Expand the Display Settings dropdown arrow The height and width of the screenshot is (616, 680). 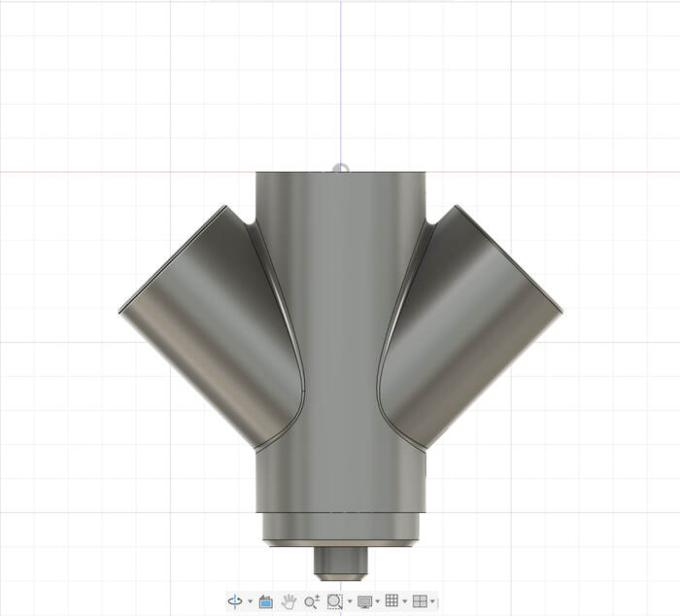coord(378,602)
